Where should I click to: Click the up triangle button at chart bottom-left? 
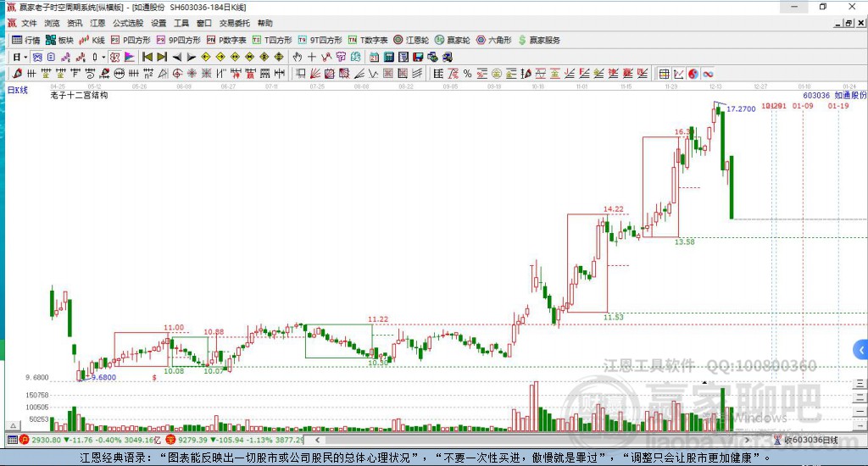pyautogui.click(x=14, y=426)
